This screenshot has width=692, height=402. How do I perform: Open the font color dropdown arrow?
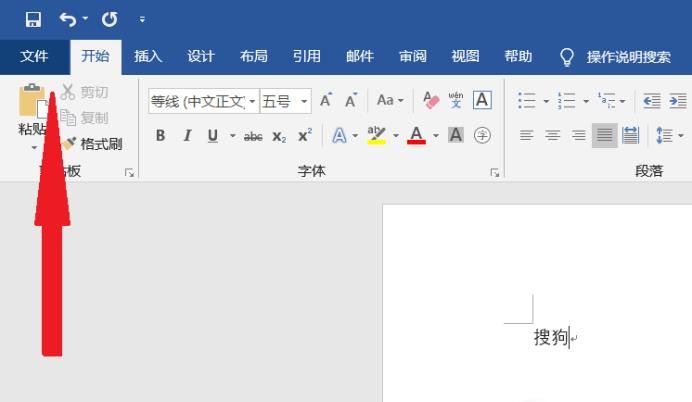point(436,136)
